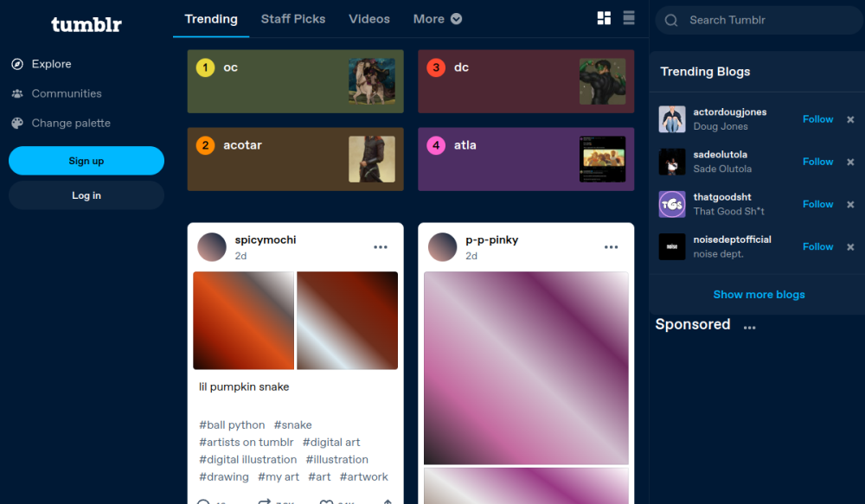Click the acotar tag thumbnail image
Screen dimensions: 865x504
pyautogui.click(x=372, y=159)
